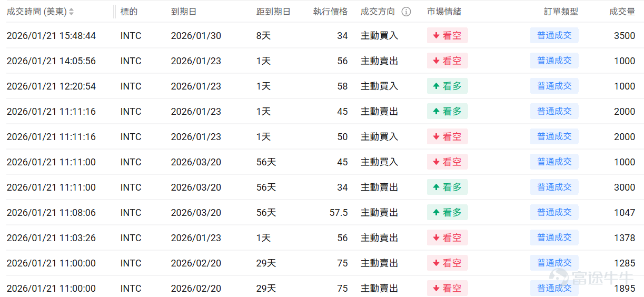Screen dimensions: 644x297
Task: Click the 看多 badge in the 11:11:16 row with strike 45
Action: click(x=448, y=111)
